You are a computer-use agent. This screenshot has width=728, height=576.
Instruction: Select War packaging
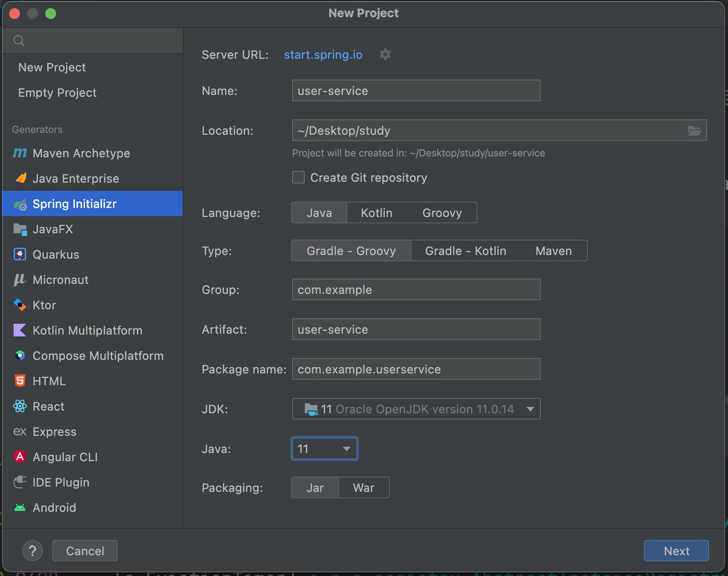(364, 487)
